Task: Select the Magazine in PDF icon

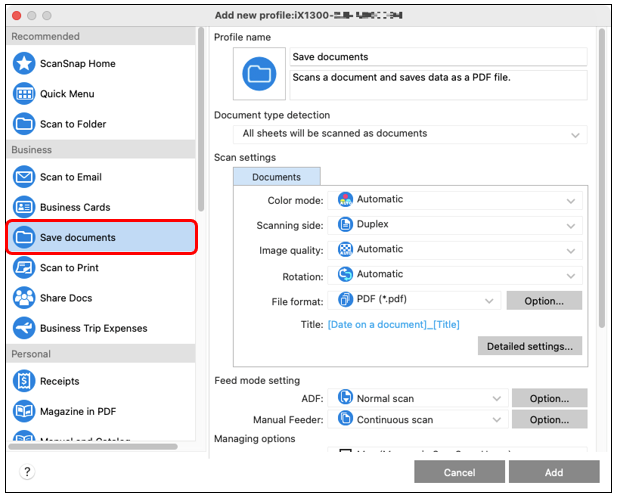Action: (x=24, y=411)
